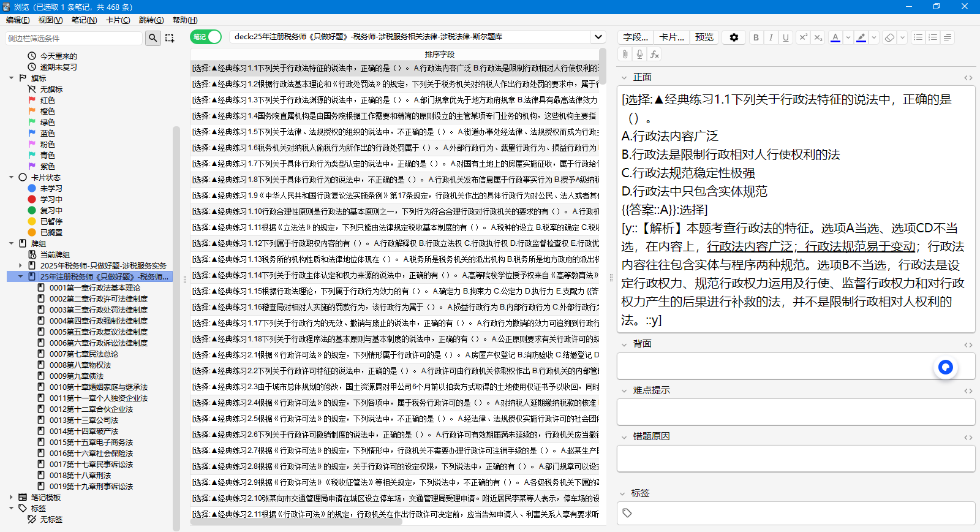Click the 侧边栏筛选条件 sidebar filter field
The width and height of the screenshot is (980, 532).
pyautogui.click(x=74, y=38)
